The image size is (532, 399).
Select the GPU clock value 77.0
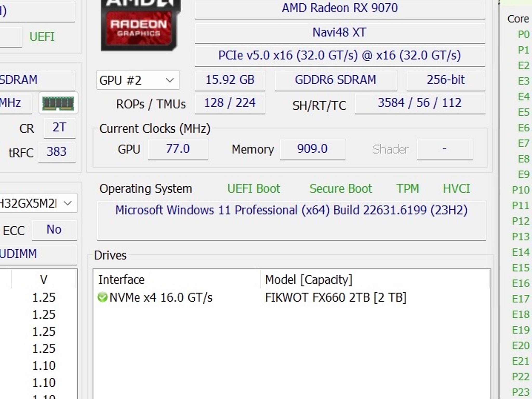[x=178, y=149]
